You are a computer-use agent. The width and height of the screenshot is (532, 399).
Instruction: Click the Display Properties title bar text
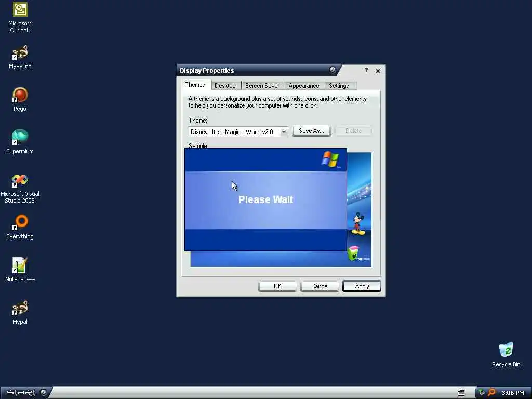tap(207, 70)
